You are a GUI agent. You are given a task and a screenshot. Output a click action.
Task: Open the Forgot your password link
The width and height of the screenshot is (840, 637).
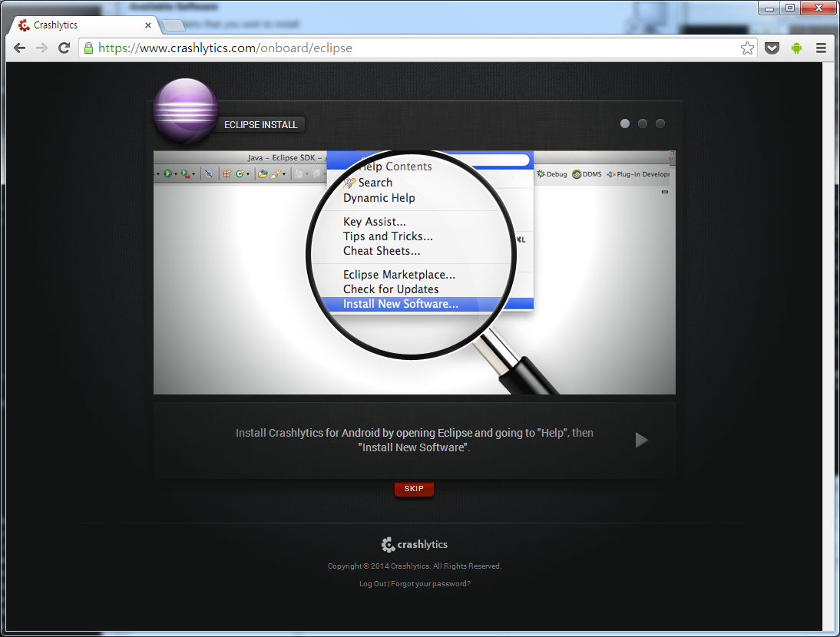coord(431,584)
